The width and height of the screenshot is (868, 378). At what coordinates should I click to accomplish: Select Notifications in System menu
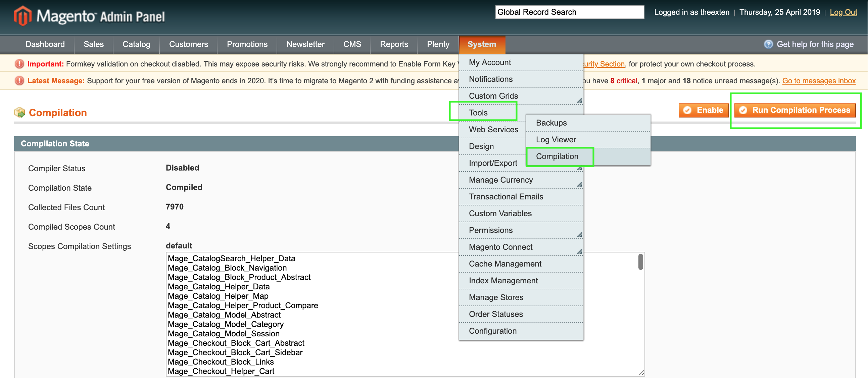tap(521, 79)
